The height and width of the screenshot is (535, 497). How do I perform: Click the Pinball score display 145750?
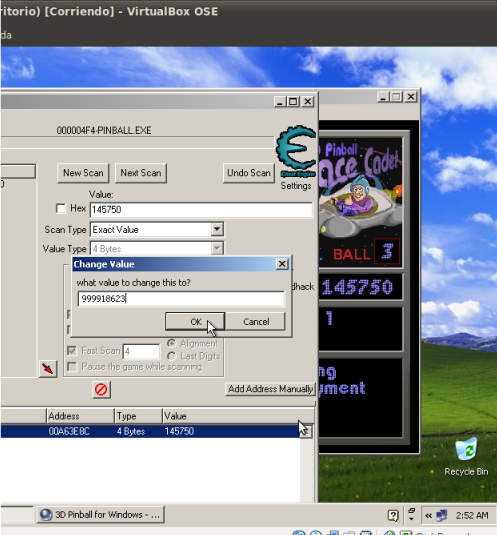[x=357, y=287]
